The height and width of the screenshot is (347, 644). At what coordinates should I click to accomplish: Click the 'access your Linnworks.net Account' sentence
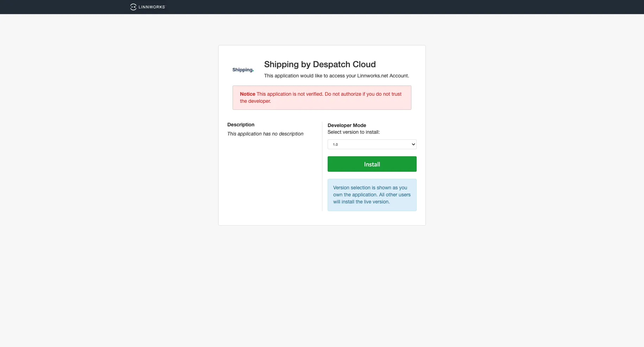click(x=336, y=76)
